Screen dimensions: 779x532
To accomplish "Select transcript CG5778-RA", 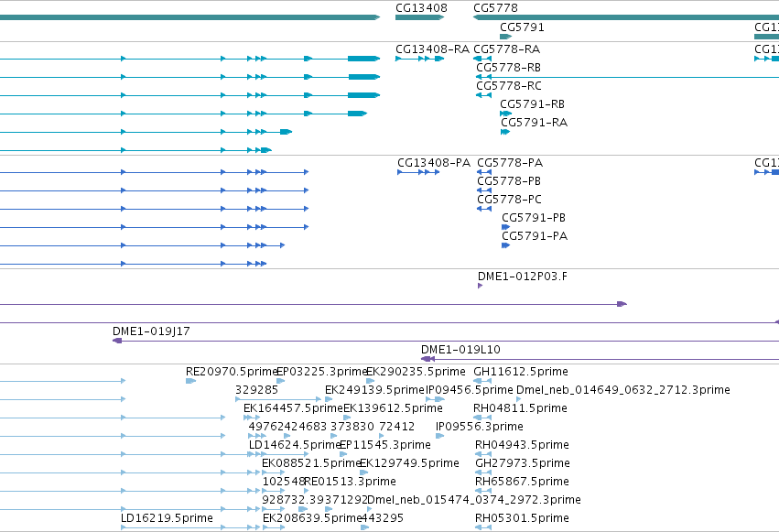I will 482,59.
